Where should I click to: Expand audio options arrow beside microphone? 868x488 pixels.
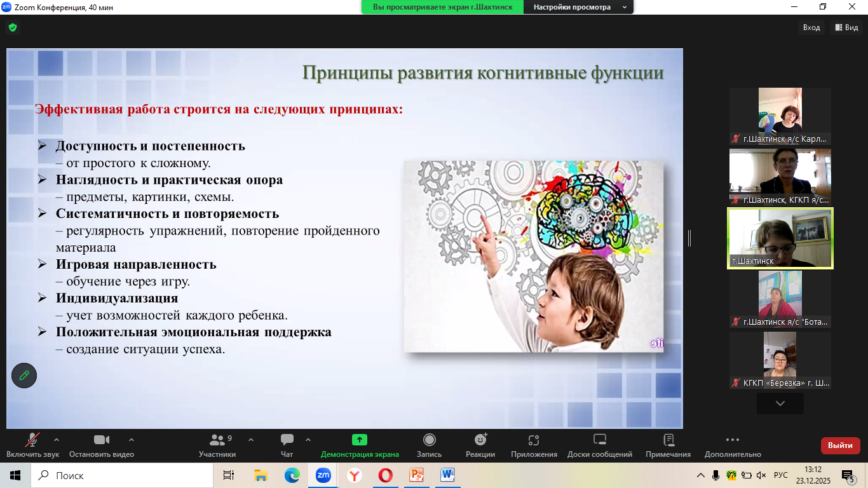click(57, 440)
